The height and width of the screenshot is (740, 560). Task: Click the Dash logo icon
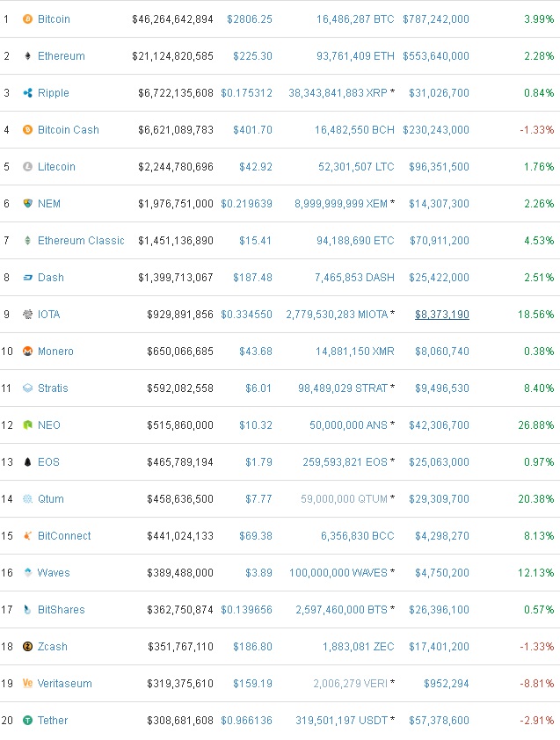click(x=27, y=278)
